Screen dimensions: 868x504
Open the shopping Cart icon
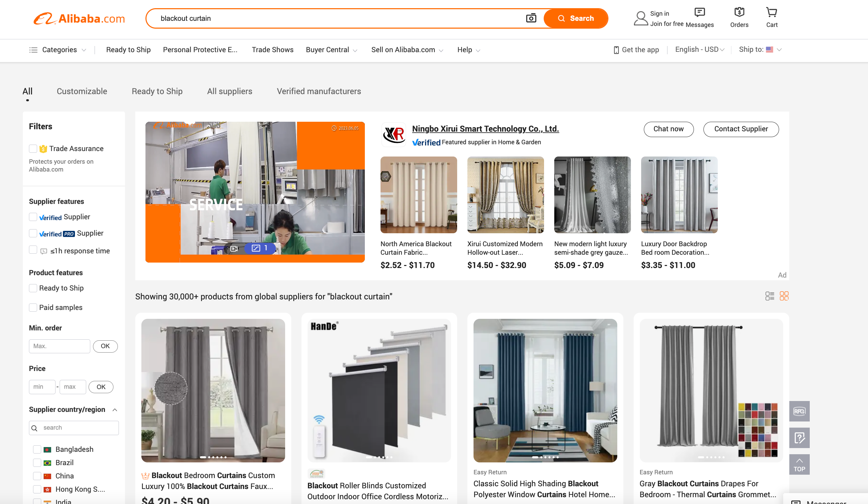[772, 13]
